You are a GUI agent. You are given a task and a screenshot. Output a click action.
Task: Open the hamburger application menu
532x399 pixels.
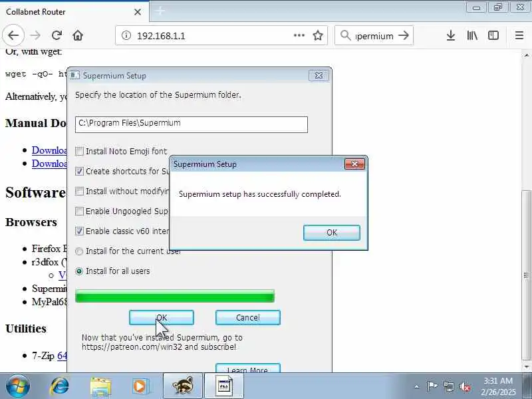[519, 35]
